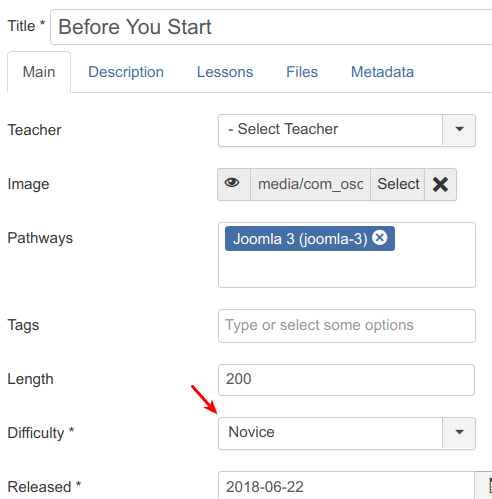Focus the Title text field
The image size is (492, 499).
click(271, 27)
